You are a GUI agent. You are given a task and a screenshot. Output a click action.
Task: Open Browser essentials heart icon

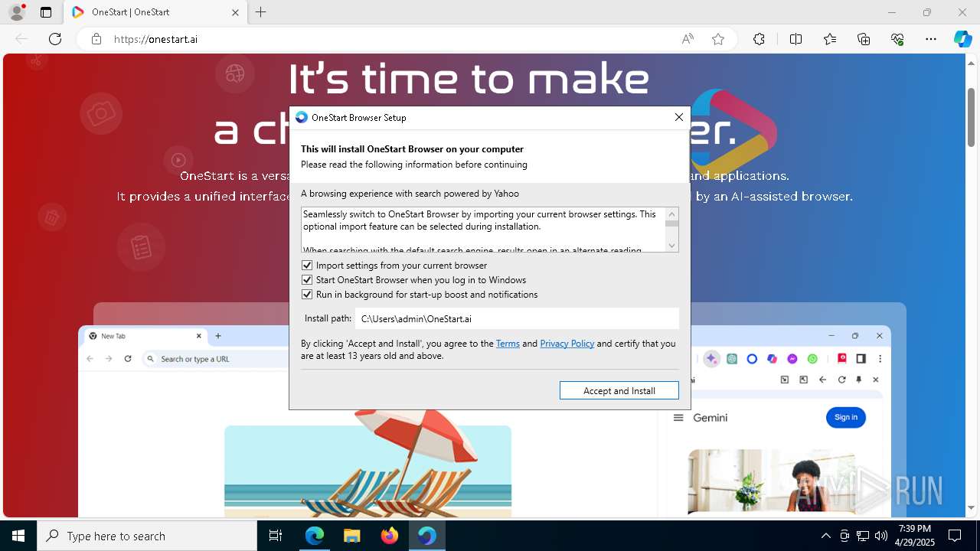(897, 39)
